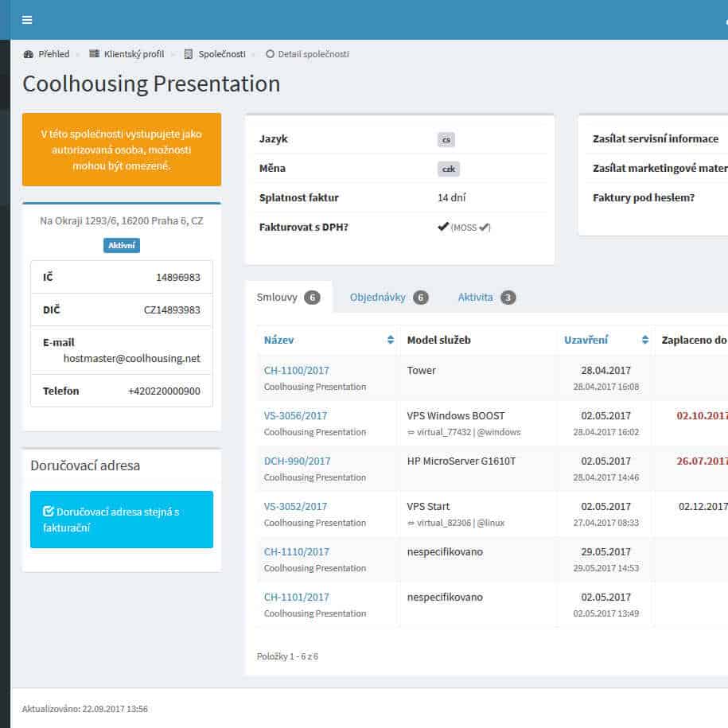Click the Zaplaceno do column header

694,340
